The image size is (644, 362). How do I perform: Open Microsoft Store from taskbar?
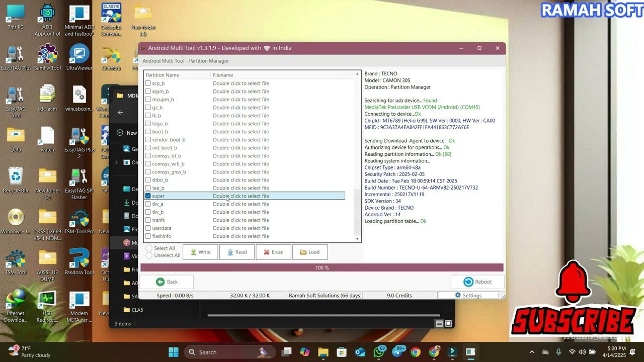pyautogui.click(x=342, y=352)
